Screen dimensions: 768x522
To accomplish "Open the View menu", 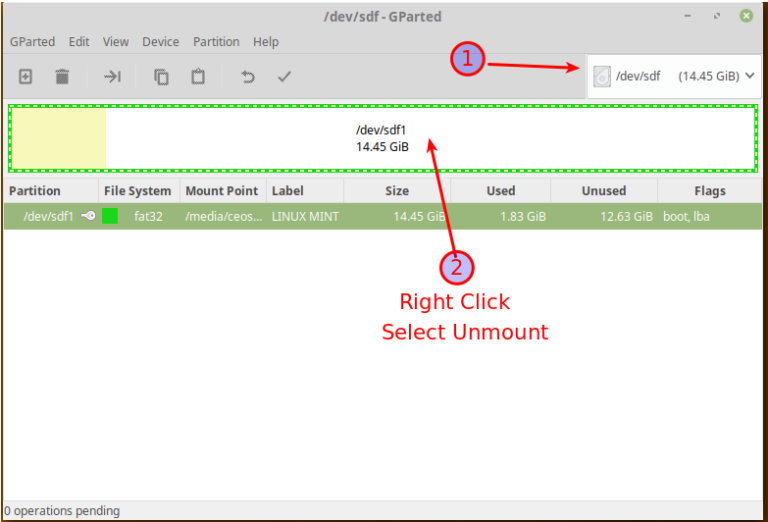I will click(116, 42).
